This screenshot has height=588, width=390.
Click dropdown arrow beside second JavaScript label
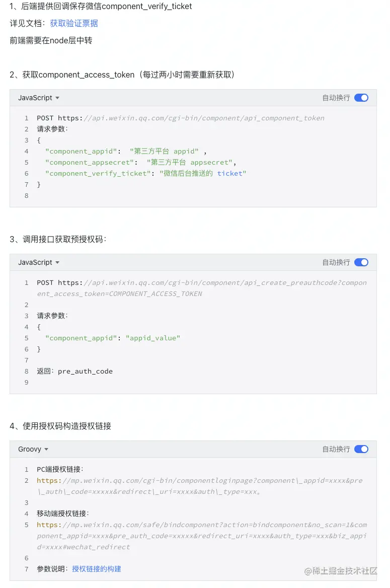click(57, 263)
